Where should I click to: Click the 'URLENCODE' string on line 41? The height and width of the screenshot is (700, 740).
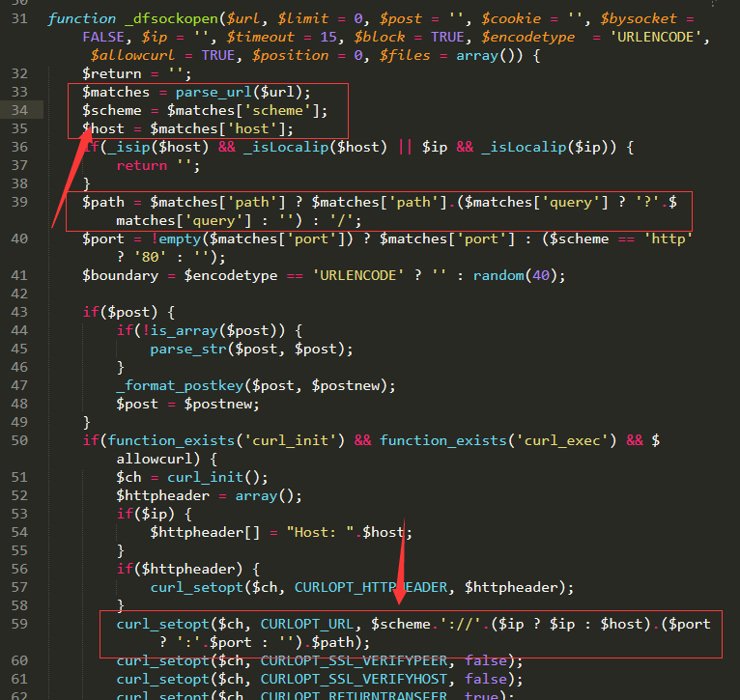[358, 275]
